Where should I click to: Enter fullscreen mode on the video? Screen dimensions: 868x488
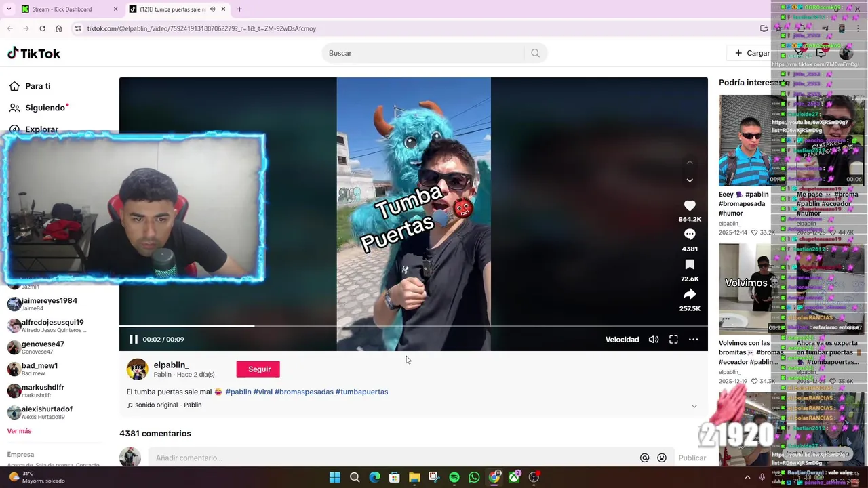(673, 340)
